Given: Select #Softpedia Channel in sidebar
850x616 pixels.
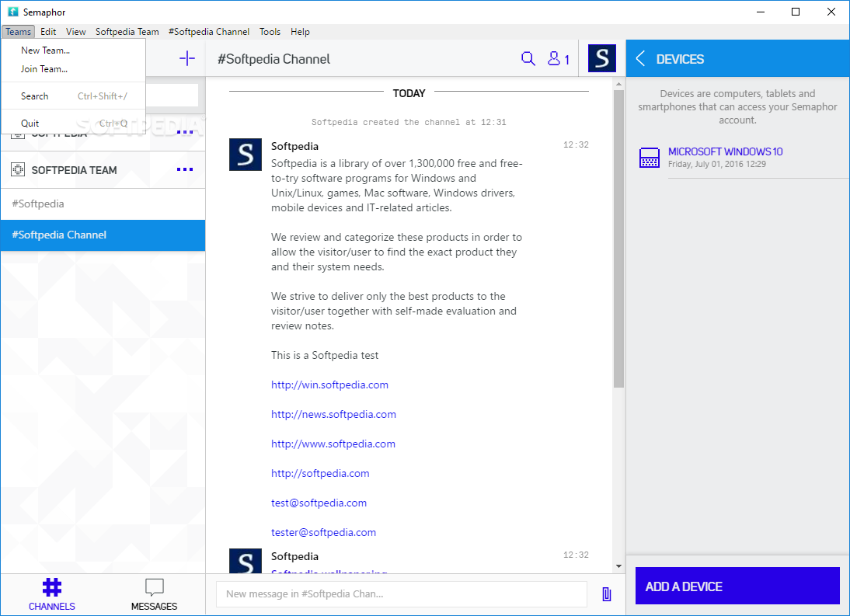Looking at the screenshot, I should tap(103, 235).
